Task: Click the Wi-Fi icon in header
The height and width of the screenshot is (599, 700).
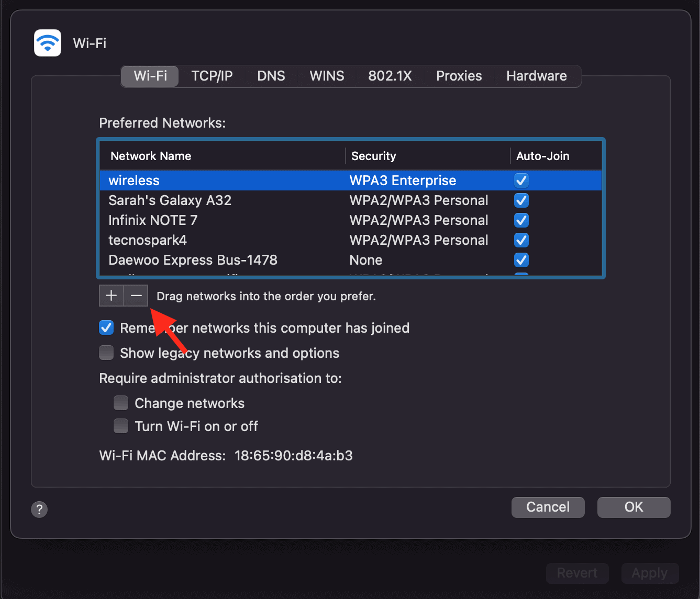Action: [48, 43]
